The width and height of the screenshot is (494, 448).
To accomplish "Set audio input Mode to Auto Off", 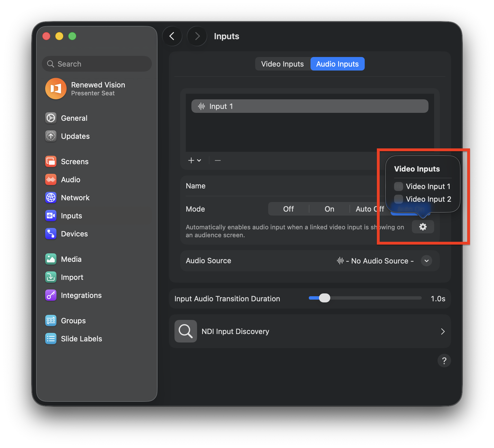I will tap(370, 209).
